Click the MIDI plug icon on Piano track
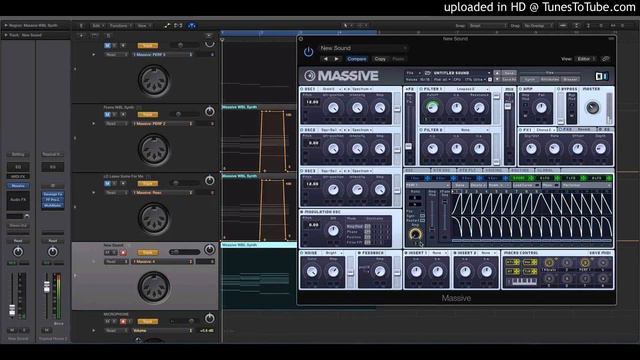Viewport: 640px width, 360px height. [x=154, y=149]
